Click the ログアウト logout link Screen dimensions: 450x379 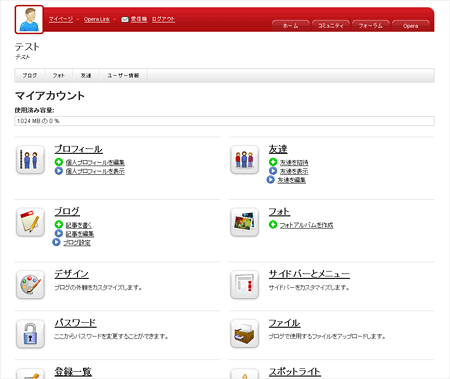(163, 19)
